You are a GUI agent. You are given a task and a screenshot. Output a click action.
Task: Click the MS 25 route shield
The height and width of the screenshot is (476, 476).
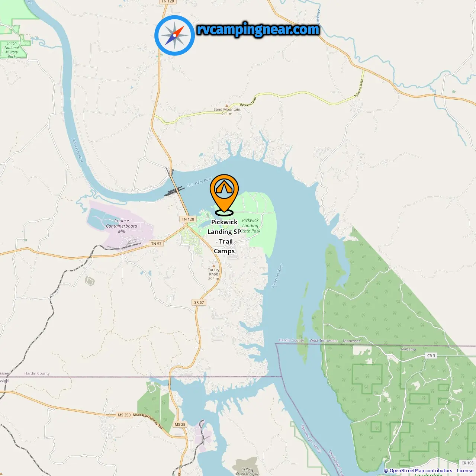pos(180,424)
